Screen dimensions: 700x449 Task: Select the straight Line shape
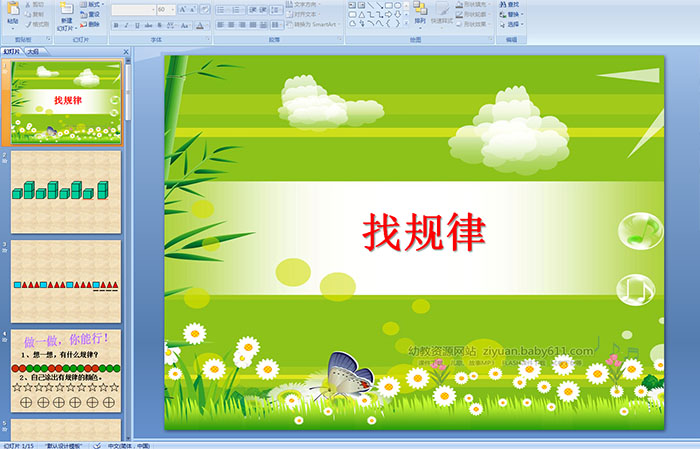point(371,5)
